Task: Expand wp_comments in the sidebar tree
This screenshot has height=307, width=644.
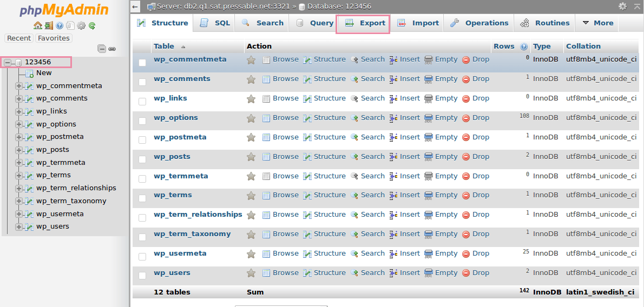Action: click(18, 99)
